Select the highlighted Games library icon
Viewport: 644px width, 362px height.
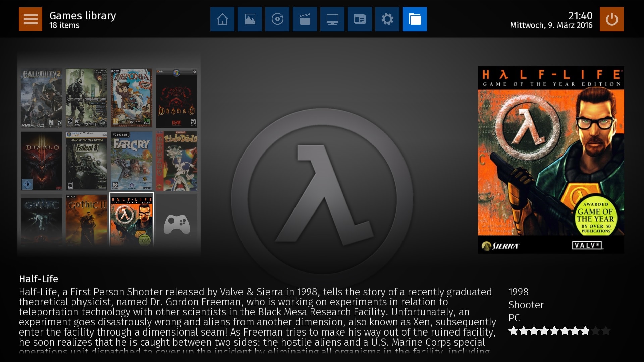point(415,19)
